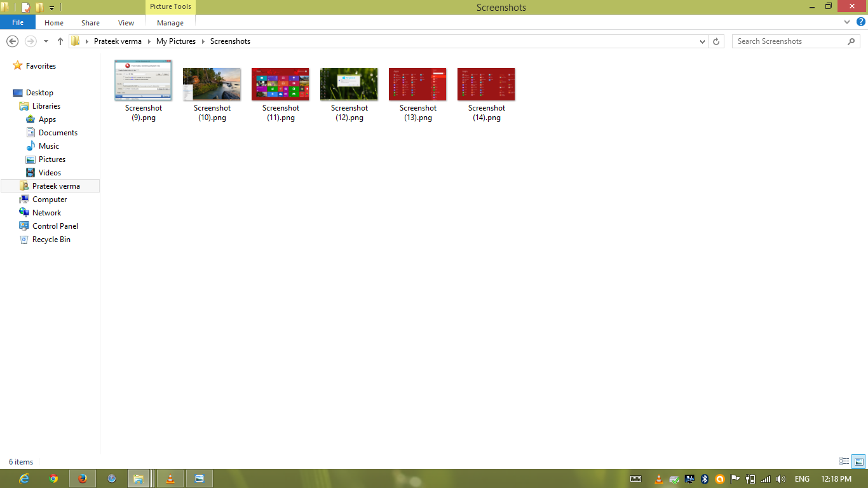This screenshot has height=488, width=868.
Task: Click the folder system icon in the title bar
Action: [6, 7]
